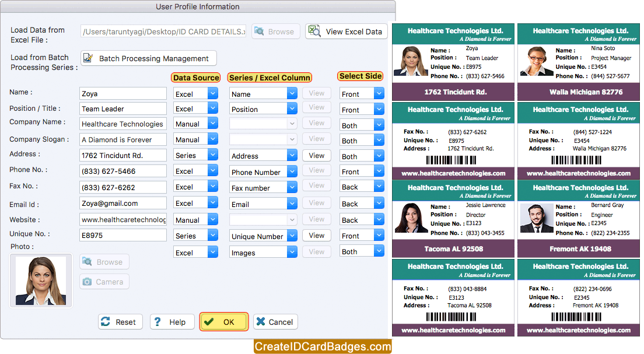This screenshot has height=354, width=644.
Task: Click the Phone No. input field
Action: tap(123, 171)
